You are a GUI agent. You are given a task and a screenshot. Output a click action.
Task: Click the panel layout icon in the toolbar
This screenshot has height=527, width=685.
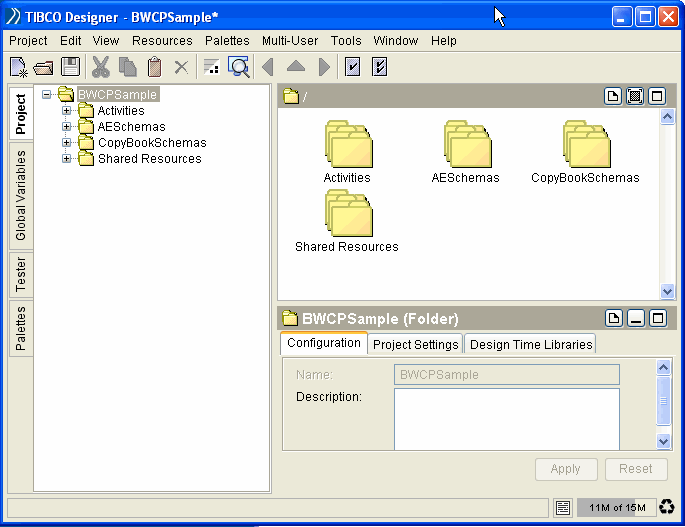click(x=212, y=67)
